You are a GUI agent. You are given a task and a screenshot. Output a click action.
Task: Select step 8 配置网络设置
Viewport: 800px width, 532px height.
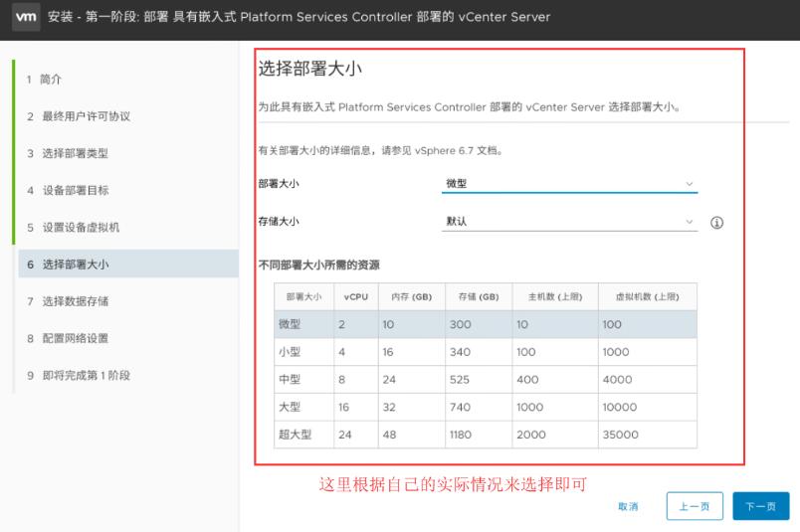tap(68, 338)
